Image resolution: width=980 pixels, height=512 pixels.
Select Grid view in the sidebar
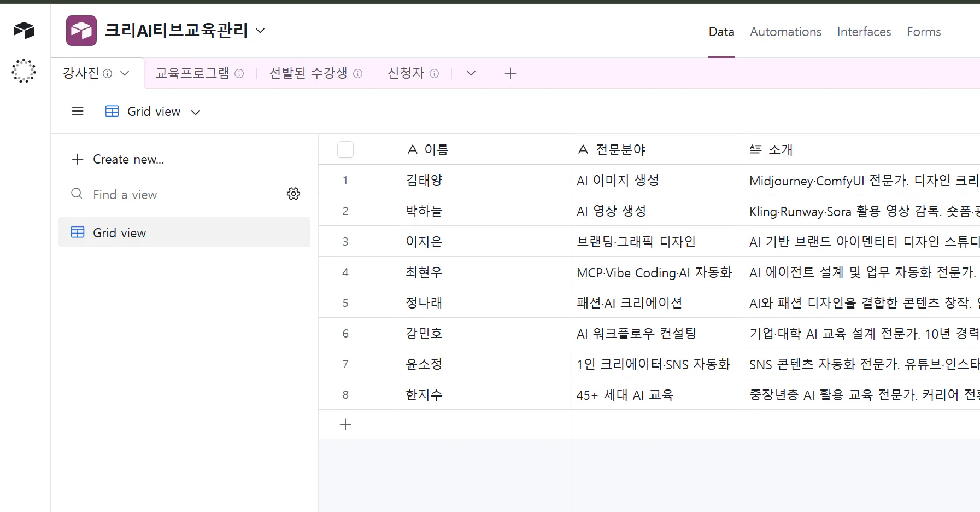(x=119, y=232)
